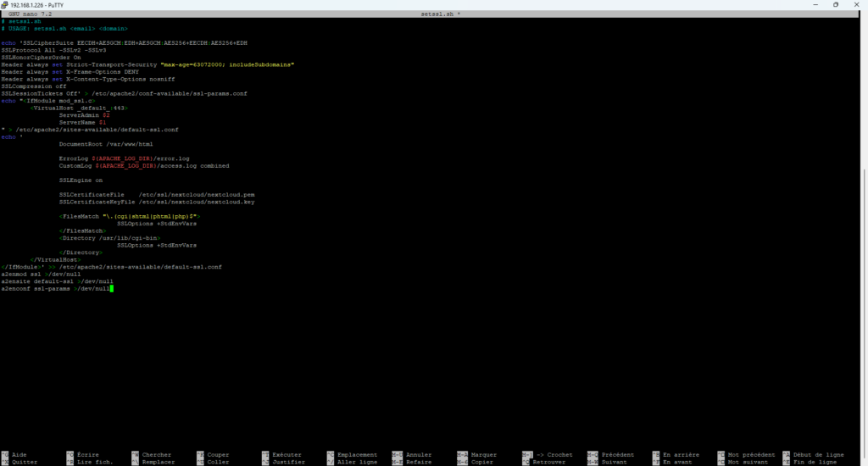Click the 'Justifier' shortcut label
Image resolution: width=868 pixels, height=466 pixels.
pos(288,462)
